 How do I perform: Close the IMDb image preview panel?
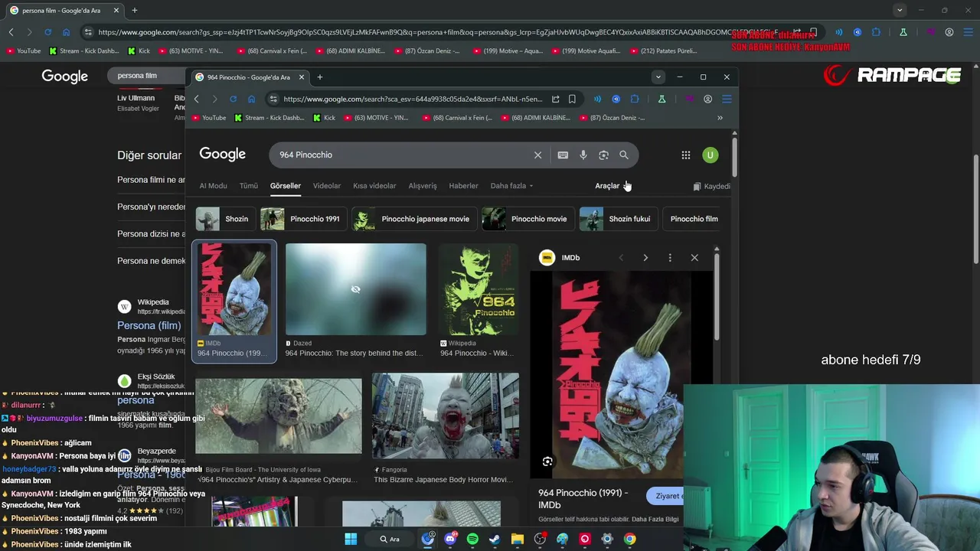pos(694,258)
